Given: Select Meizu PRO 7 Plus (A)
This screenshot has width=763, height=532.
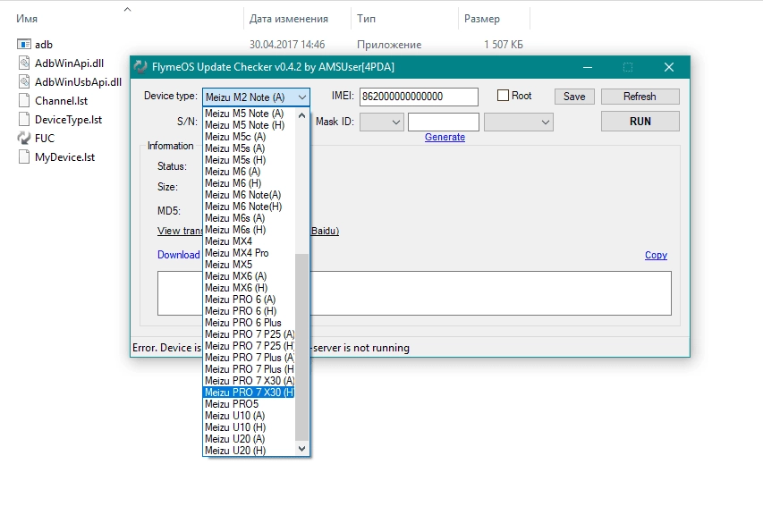Looking at the screenshot, I should [249, 358].
